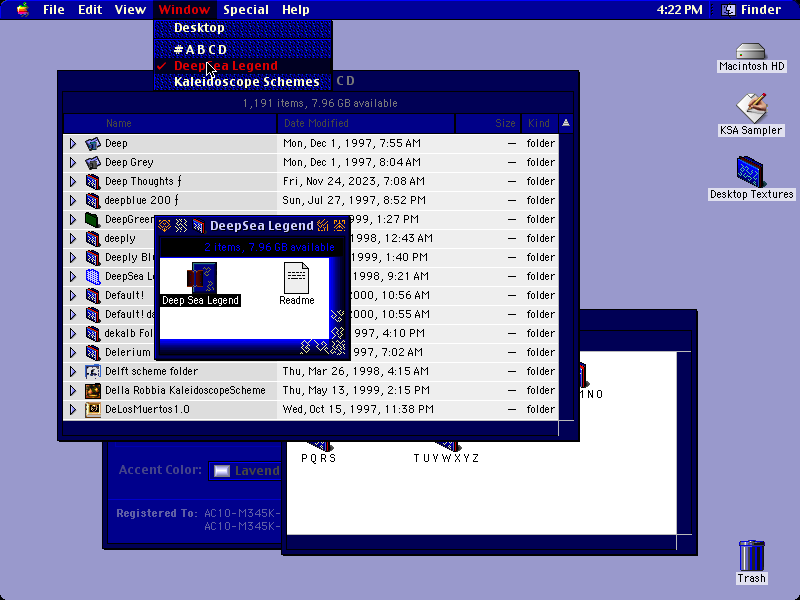The width and height of the screenshot is (800, 600).
Task: Expand the DeepGreen folder disclosure triangle
Action: 73,219
